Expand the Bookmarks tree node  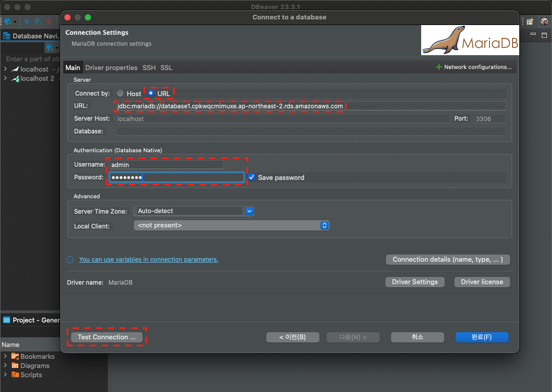[x=5, y=356]
